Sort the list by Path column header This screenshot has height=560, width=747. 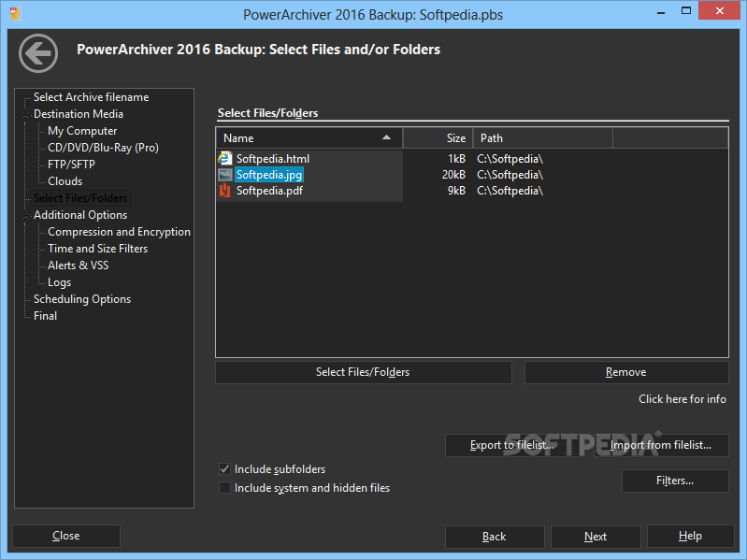(542, 138)
